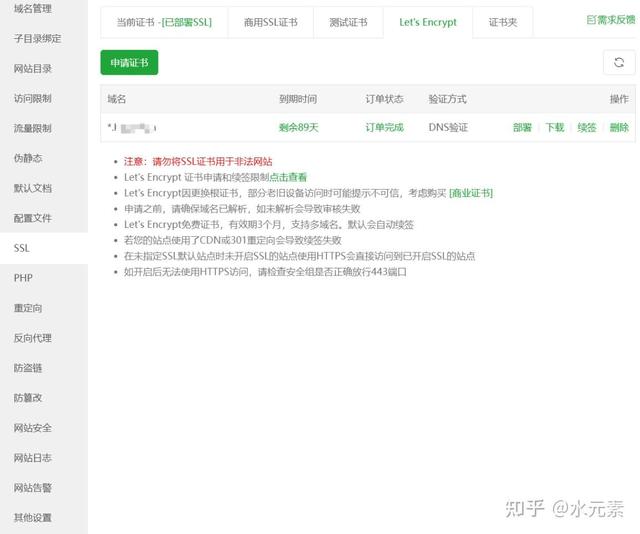Click 续签 to renew certificate
Screen dimensions: 640x534
(587, 128)
